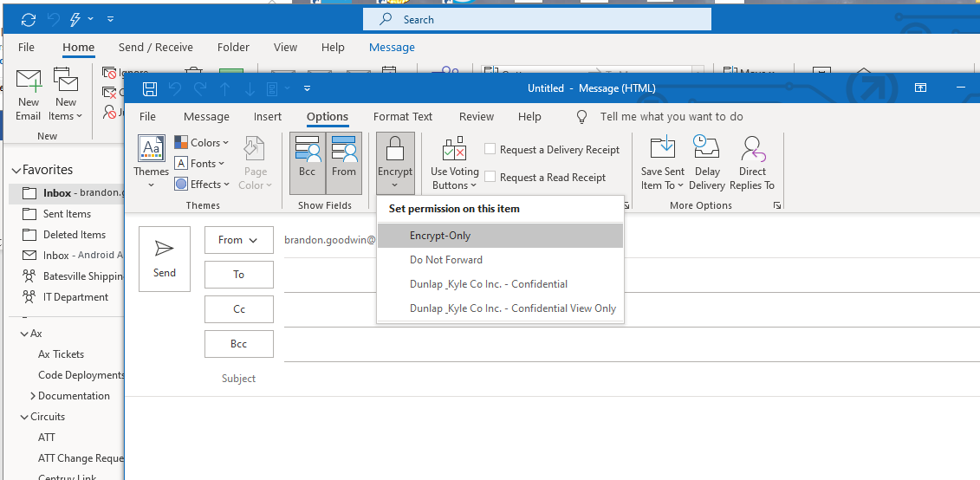Open Use Voting Buttons menu
This screenshot has width=980, height=480.
tap(454, 163)
